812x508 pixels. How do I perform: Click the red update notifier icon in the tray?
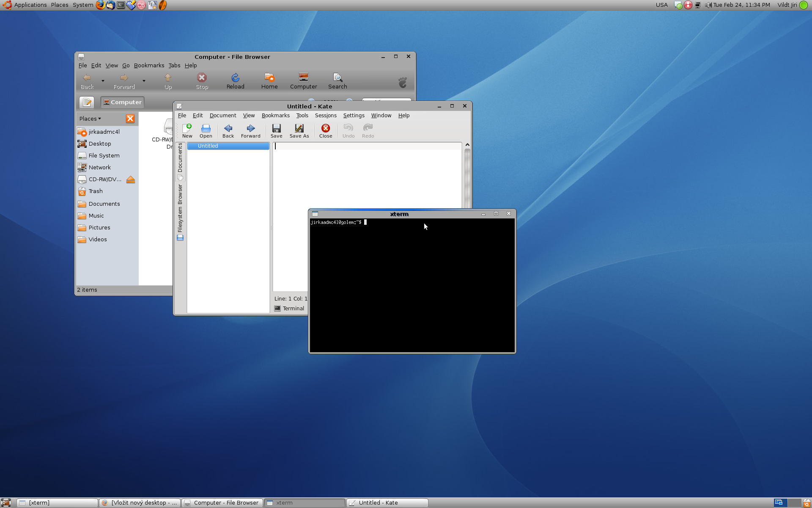[688, 5]
